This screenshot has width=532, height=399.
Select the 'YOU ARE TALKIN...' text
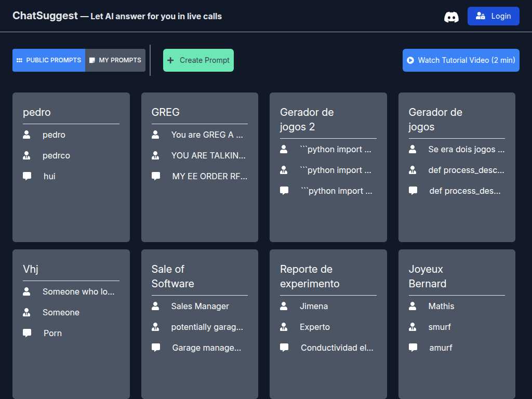click(208, 155)
